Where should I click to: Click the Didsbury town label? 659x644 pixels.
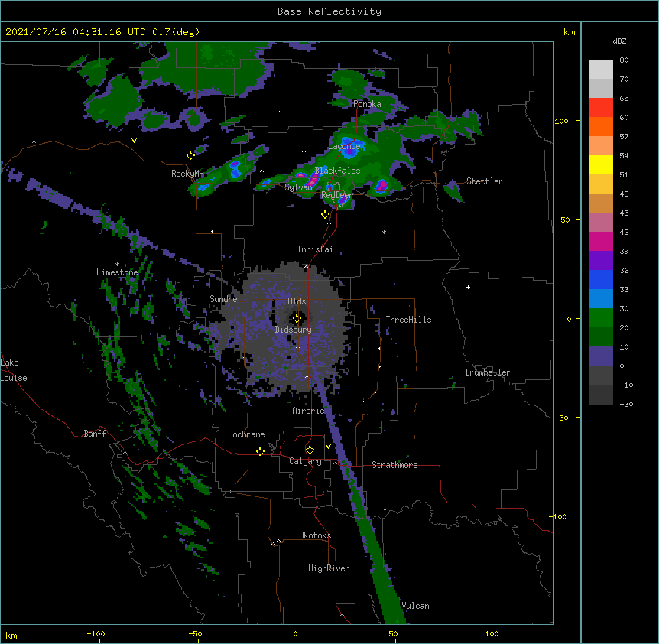[x=294, y=330]
